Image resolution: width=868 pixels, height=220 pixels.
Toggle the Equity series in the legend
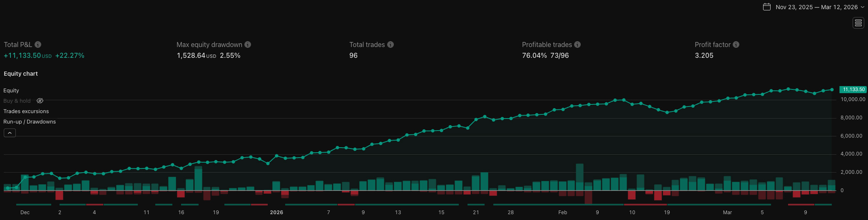click(11, 90)
